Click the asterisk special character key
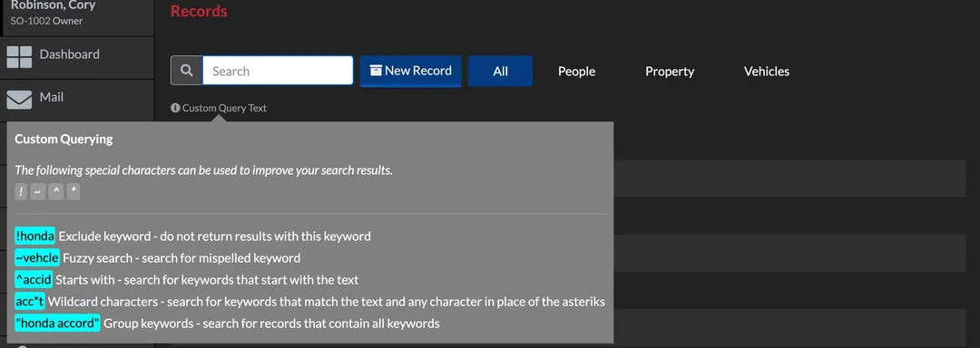Viewport: 980px width, 348px height. [73, 192]
